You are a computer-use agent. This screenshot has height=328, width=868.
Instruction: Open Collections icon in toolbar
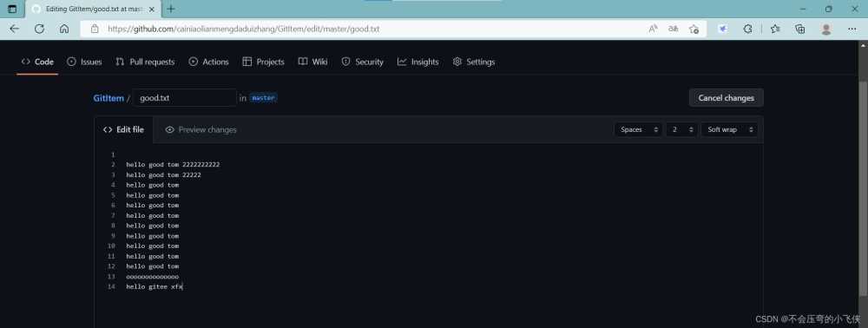coord(800,29)
